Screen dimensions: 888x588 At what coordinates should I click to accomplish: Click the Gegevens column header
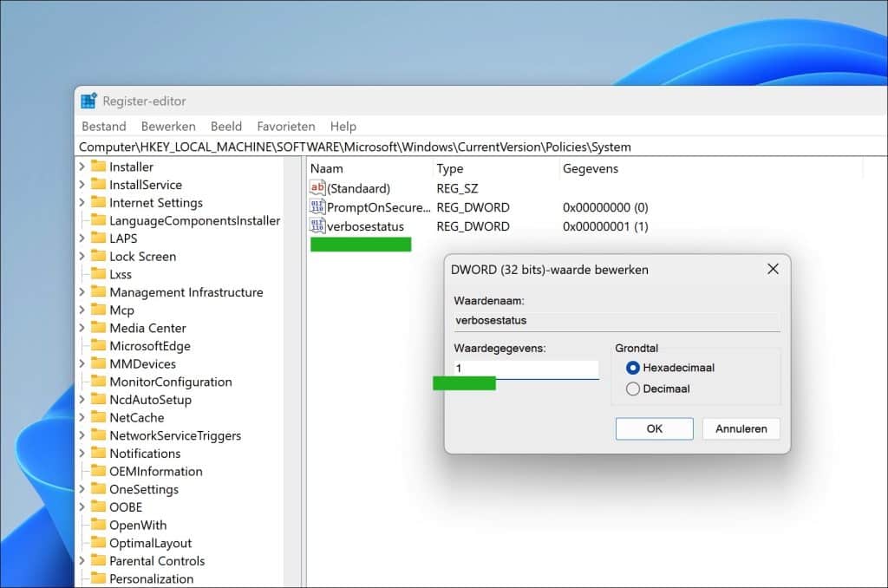coord(591,169)
